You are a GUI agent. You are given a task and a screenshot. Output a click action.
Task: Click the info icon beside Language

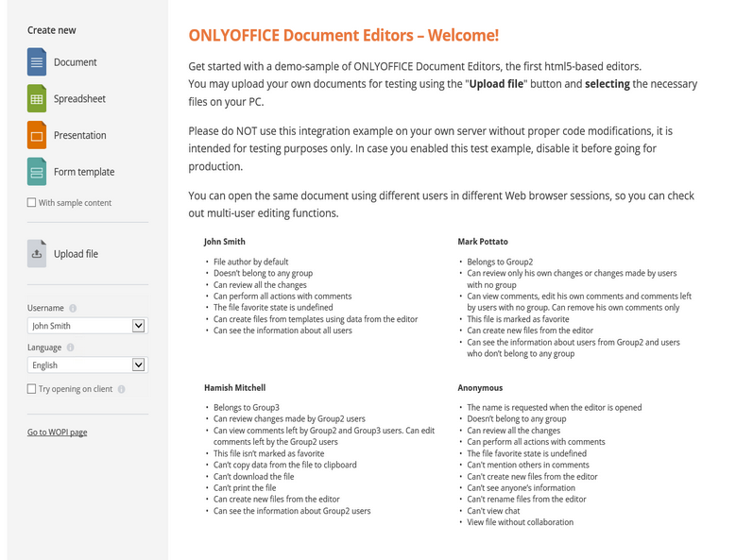click(x=70, y=348)
